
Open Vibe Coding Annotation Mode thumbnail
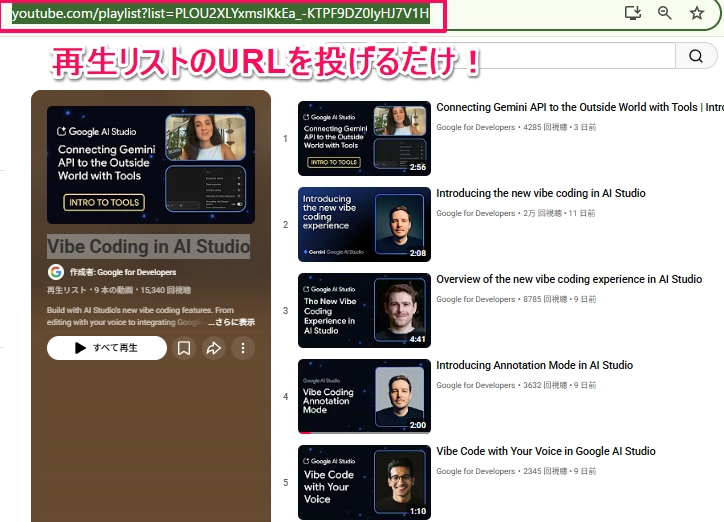[364, 396]
